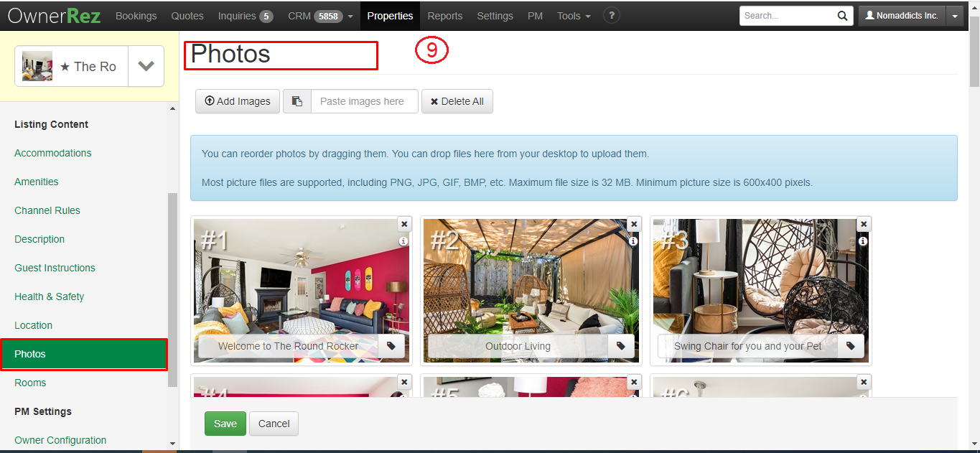The width and height of the screenshot is (980, 453).
Task: Open account menu caret beside Nomaddicts
Action: (x=955, y=16)
